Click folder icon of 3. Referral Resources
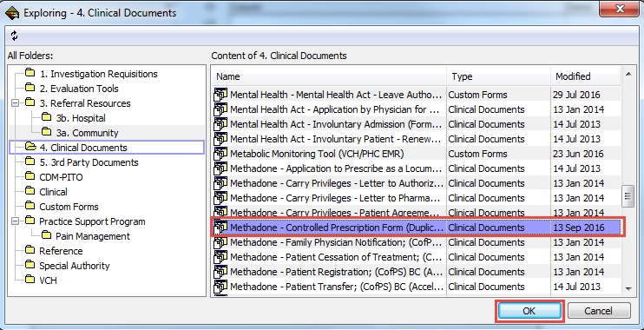 point(30,102)
